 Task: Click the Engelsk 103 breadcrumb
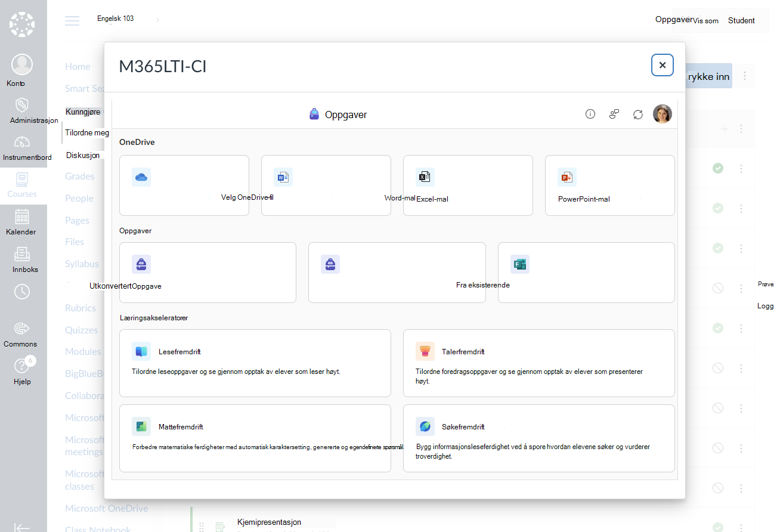point(116,18)
